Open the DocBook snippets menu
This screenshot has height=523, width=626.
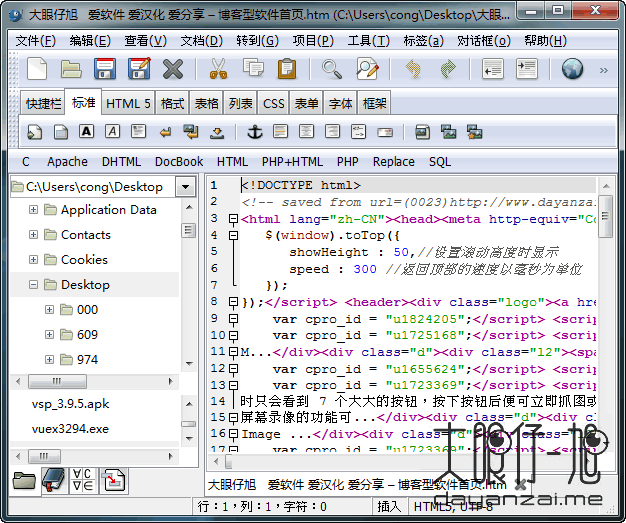click(x=179, y=162)
